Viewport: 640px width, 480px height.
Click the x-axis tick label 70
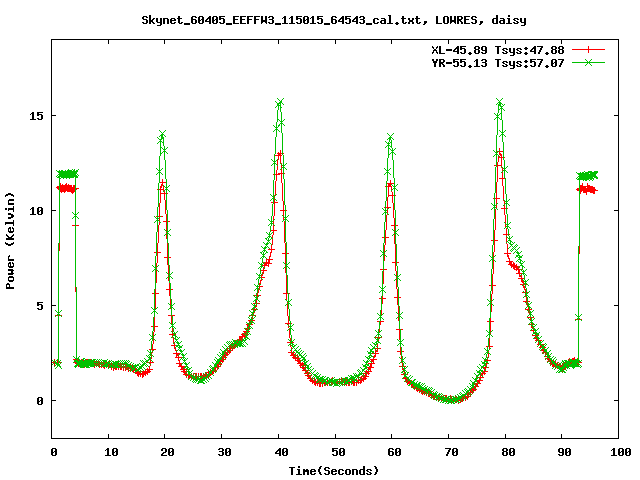(x=451, y=452)
